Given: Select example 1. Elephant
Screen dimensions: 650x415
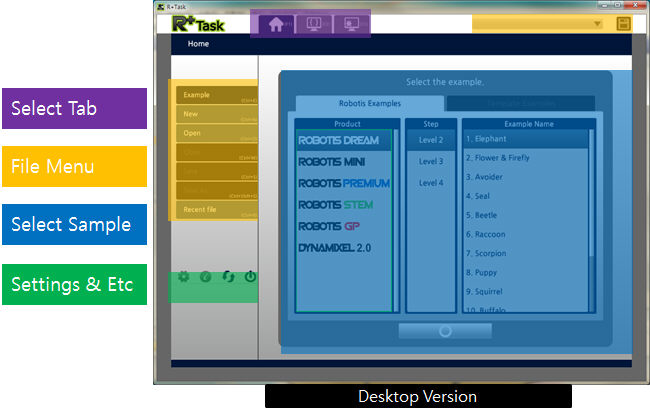Looking at the screenshot, I should 526,139.
